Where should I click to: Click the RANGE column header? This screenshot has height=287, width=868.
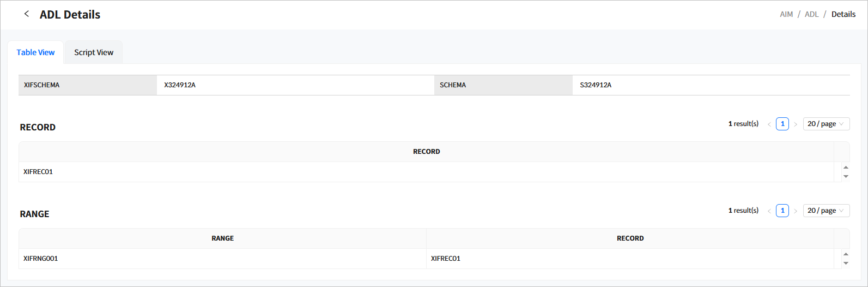[222, 238]
